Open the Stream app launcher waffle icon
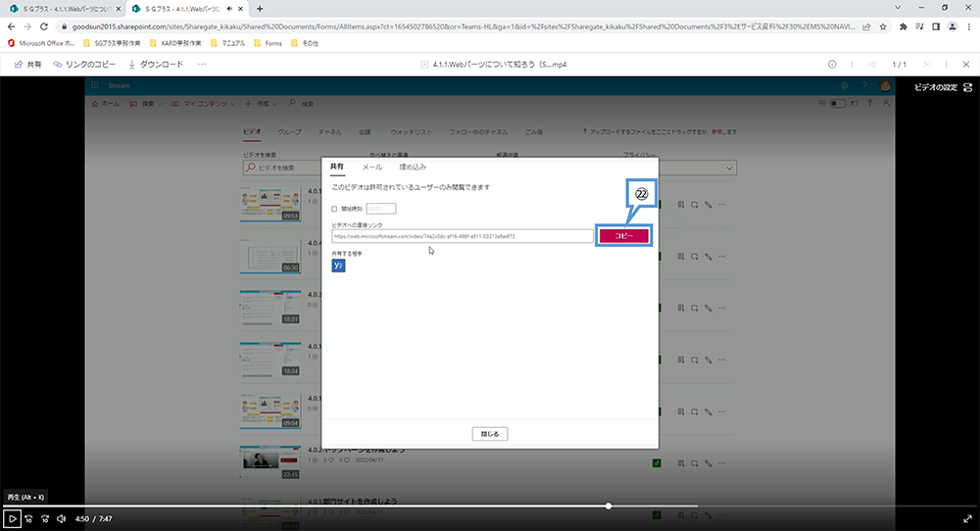The width and height of the screenshot is (980, 531). (95, 85)
